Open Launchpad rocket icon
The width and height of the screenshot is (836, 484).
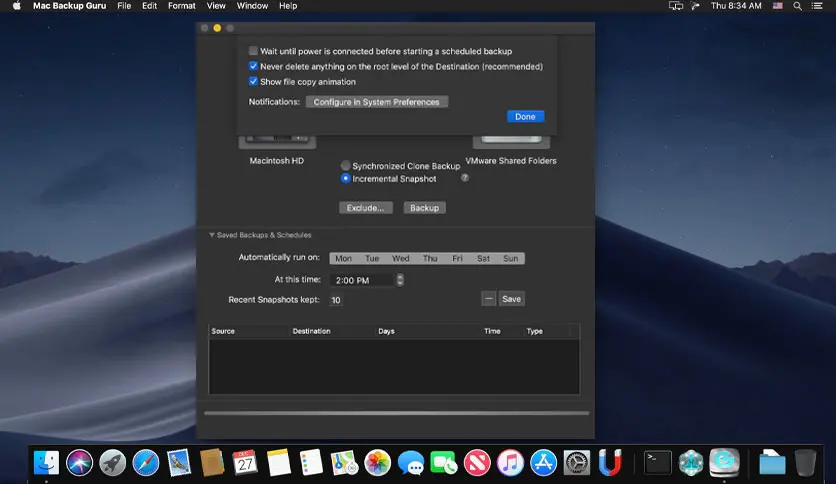pos(112,462)
